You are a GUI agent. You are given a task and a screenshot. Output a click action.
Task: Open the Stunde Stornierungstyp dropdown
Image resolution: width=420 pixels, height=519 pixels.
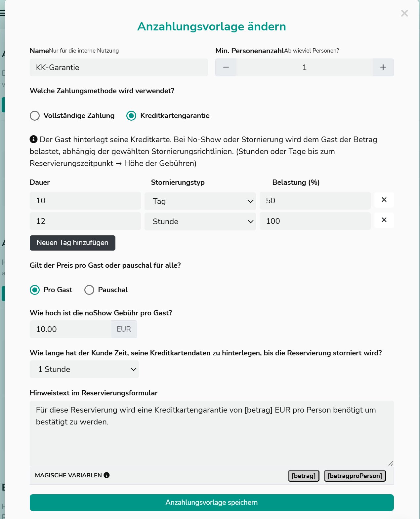pyautogui.click(x=200, y=221)
